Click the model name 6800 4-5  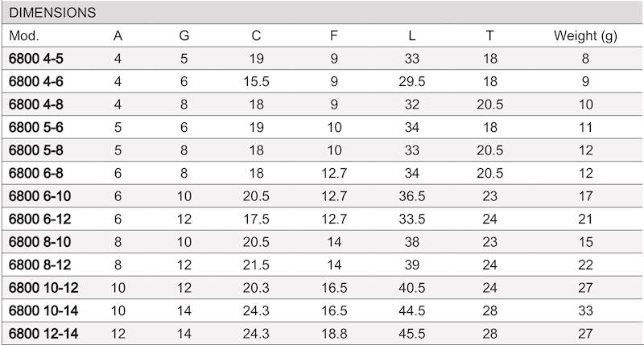click(x=36, y=59)
